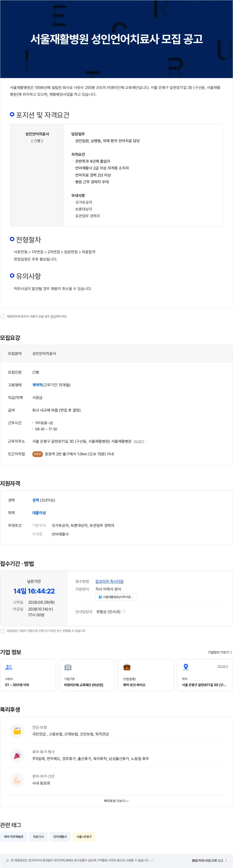Click the 사내 동호회 benefit text
233x868 pixels.
tap(41, 783)
